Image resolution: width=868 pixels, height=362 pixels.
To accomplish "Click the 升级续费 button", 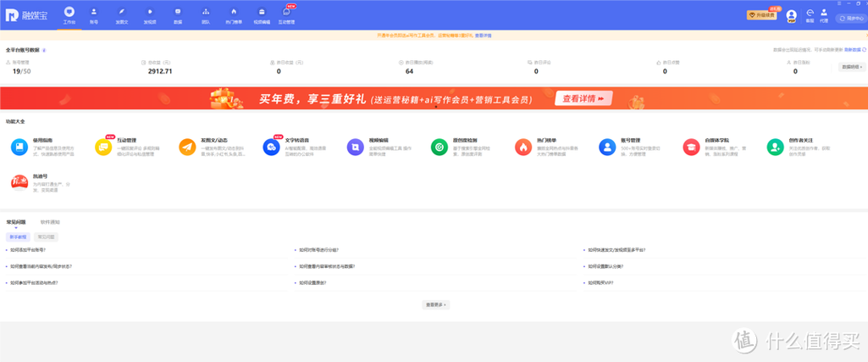I will click(x=761, y=15).
